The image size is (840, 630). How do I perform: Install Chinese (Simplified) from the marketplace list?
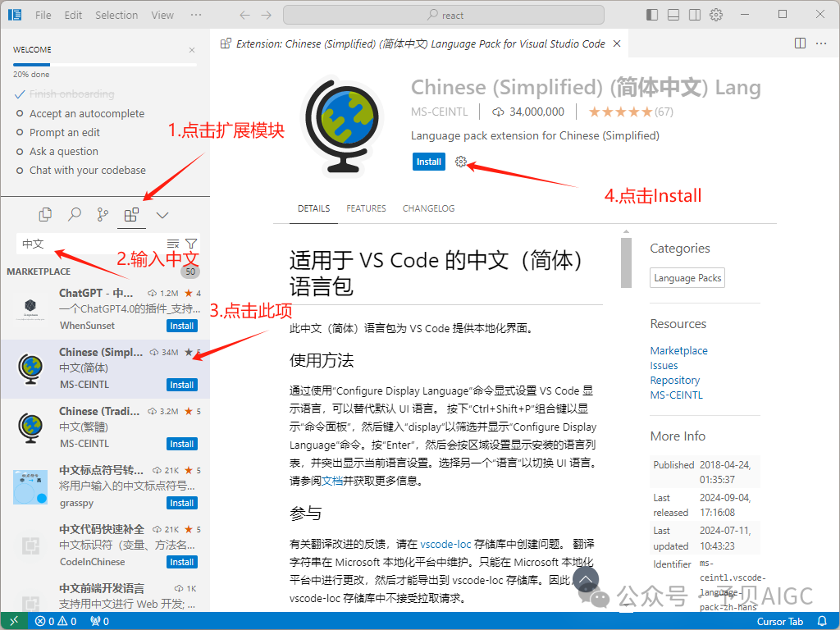(x=181, y=385)
